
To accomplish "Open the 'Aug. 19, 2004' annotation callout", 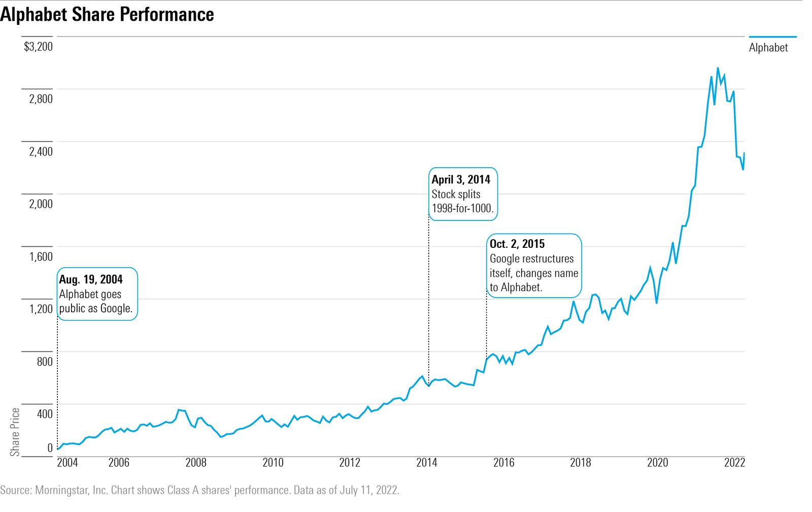I will coord(97,294).
